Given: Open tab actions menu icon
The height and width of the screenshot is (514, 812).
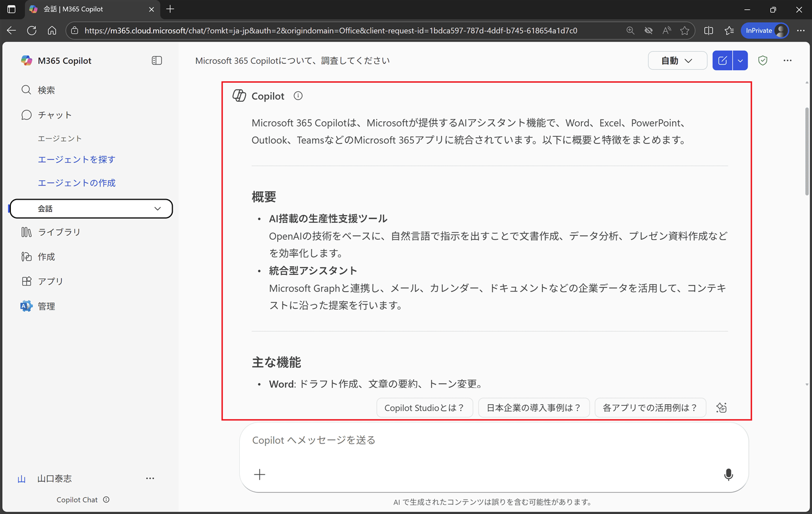Looking at the screenshot, I should tap(11, 9).
